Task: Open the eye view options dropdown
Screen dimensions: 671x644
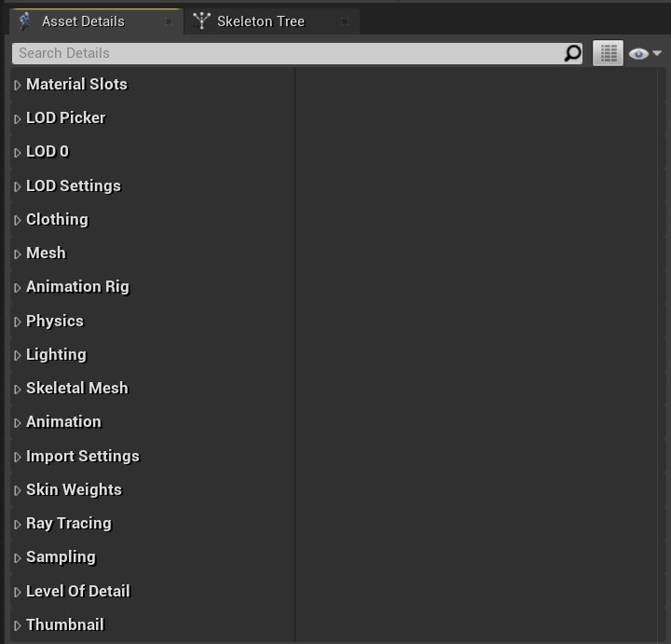Action: [x=645, y=53]
